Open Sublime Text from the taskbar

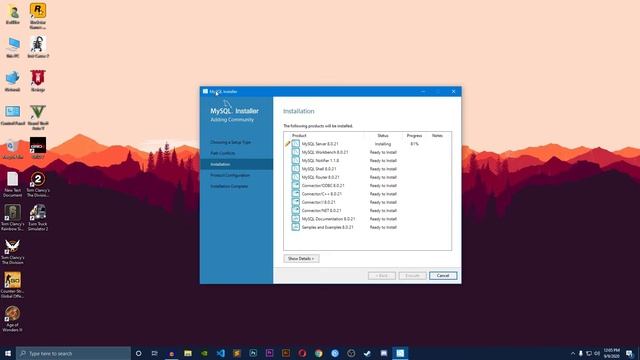[x=237, y=353]
